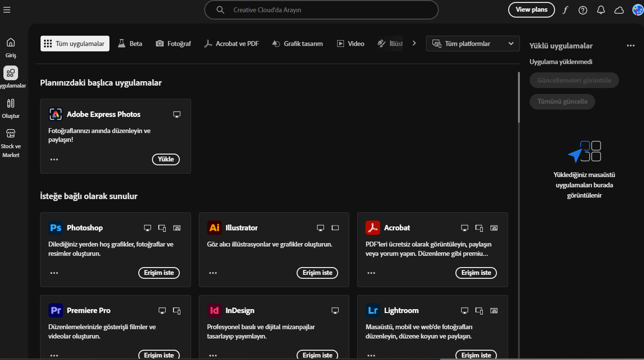Click Güncellemeleri görüntüle button
Screen dimensions: 644x360
pyautogui.click(x=574, y=80)
